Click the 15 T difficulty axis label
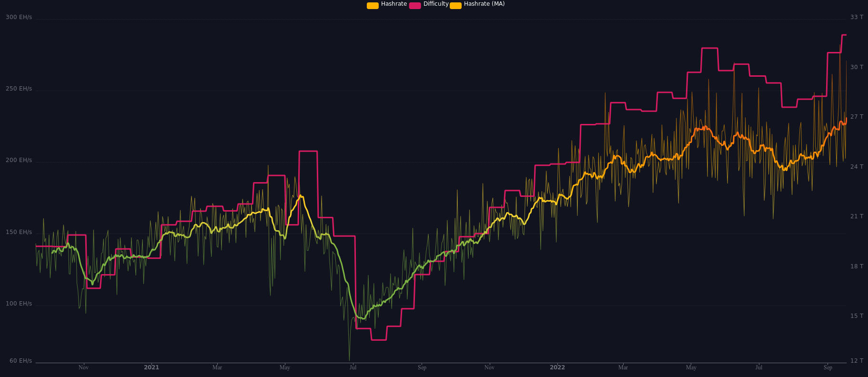 pyautogui.click(x=857, y=316)
